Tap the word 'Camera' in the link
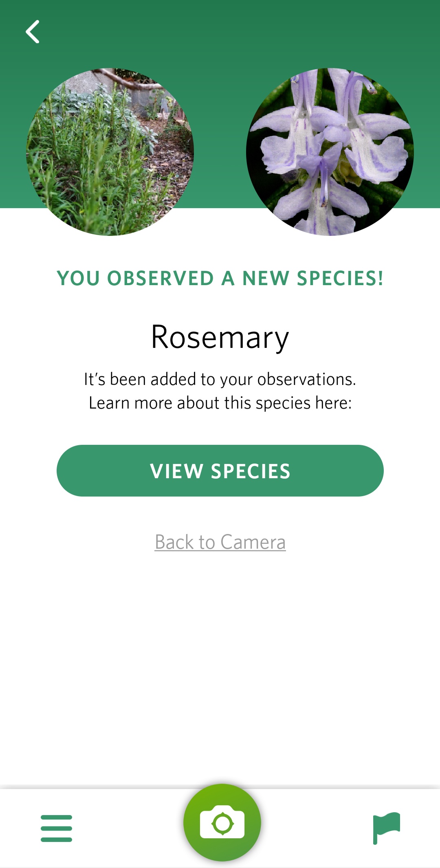This screenshot has width=440, height=868. click(253, 542)
